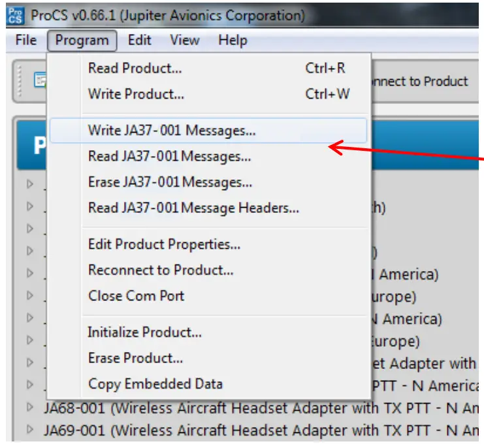Open Edit Product Properties...
This screenshot has width=484, height=448.
click(208, 244)
